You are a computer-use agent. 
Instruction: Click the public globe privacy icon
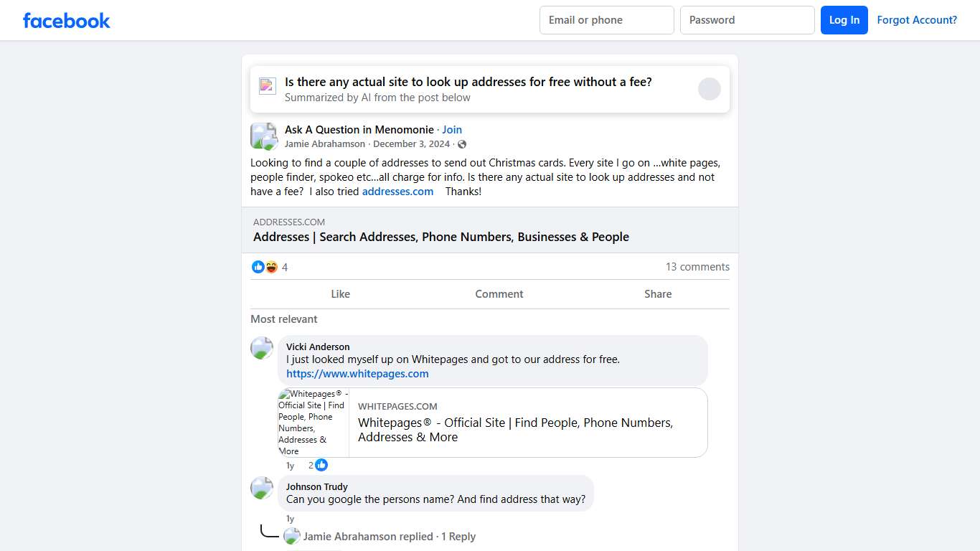[x=462, y=144]
